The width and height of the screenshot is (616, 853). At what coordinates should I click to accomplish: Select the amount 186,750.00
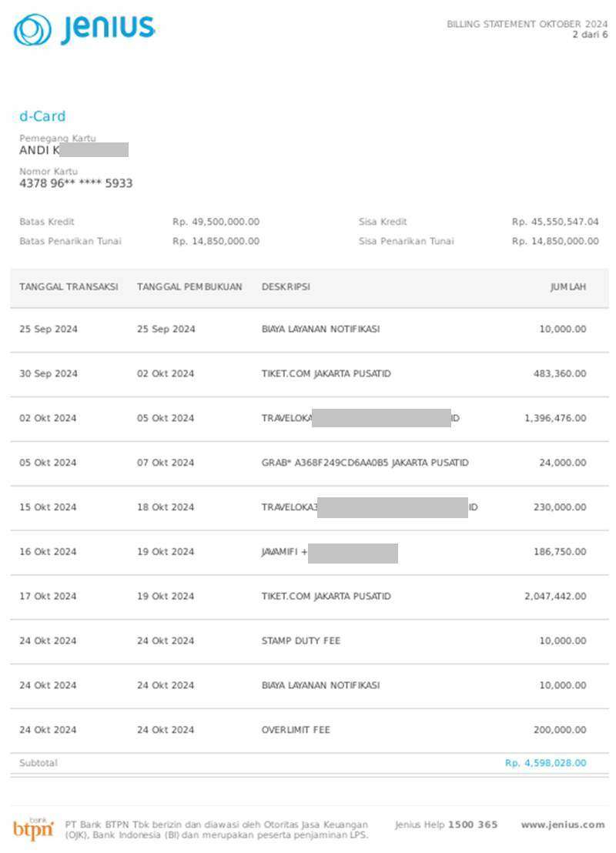click(x=560, y=552)
